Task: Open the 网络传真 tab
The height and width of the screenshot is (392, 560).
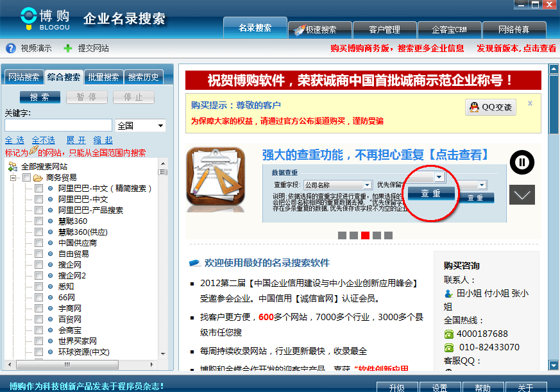Action: tap(514, 30)
